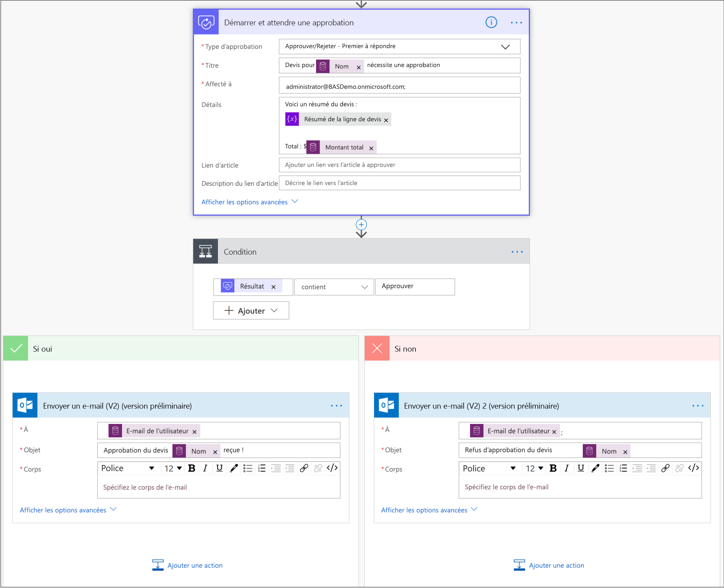This screenshot has width=724, height=588.
Task: Insert bulleted list in Si non editor
Action: pos(609,468)
